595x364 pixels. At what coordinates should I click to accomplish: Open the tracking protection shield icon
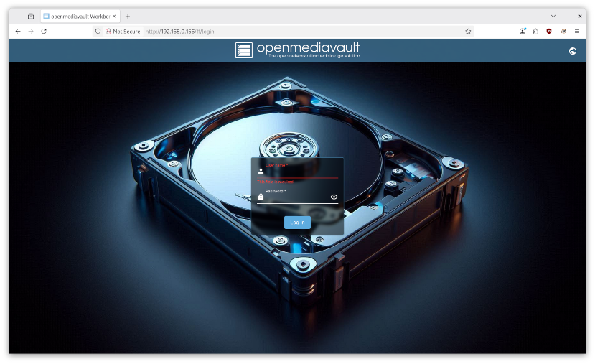(x=98, y=32)
